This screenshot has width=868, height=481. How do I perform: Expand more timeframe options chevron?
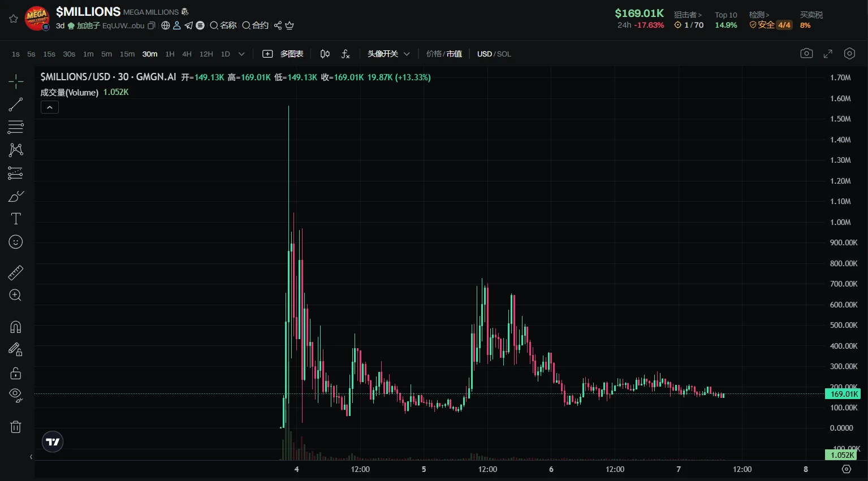[x=241, y=54]
